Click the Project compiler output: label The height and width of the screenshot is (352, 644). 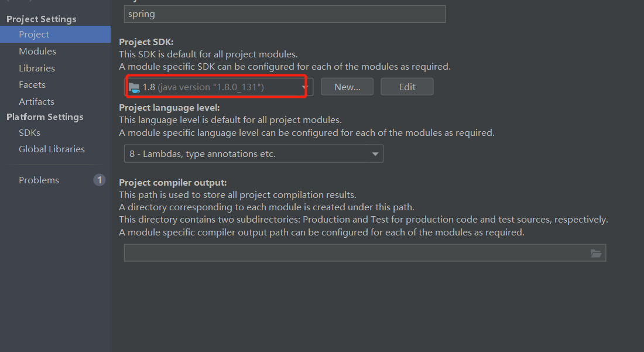(173, 182)
